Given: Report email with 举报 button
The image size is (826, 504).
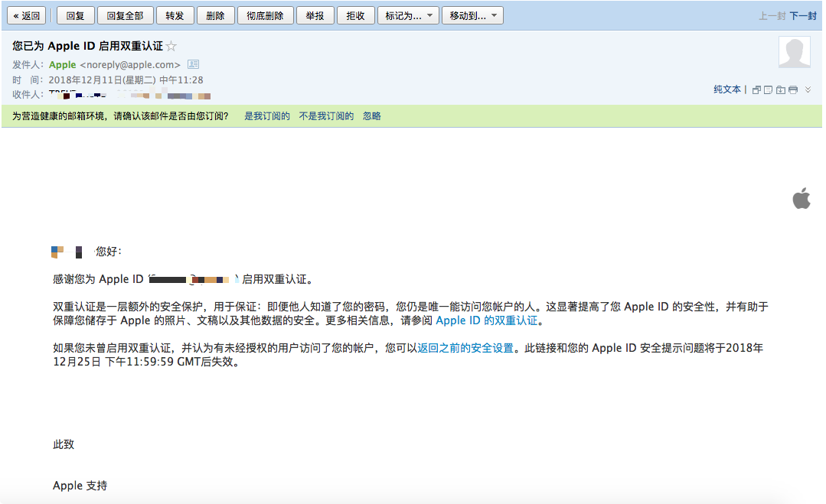Looking at the screenshot, I should click(315, 16).
